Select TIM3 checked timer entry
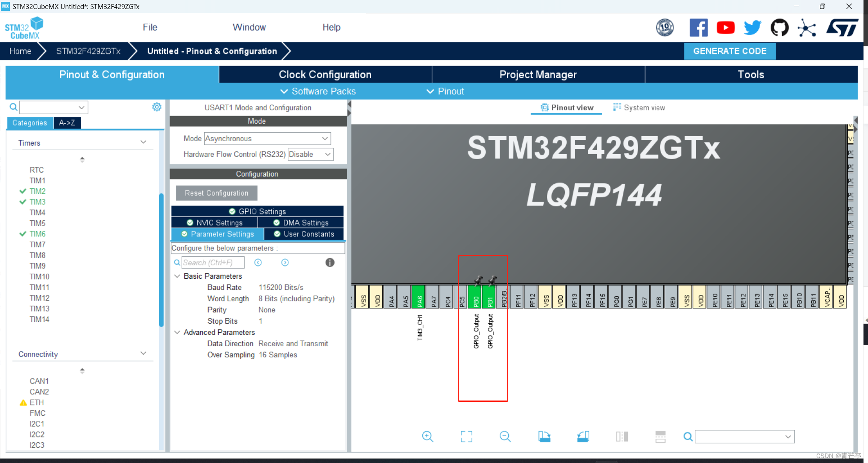Screen dimensions: 868x463 [x=37, y=202]
